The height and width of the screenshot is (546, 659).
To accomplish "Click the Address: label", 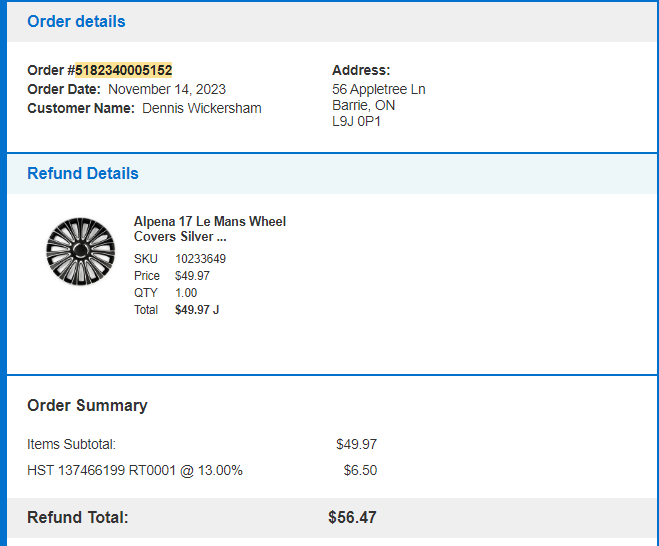I will coord(361,70).
